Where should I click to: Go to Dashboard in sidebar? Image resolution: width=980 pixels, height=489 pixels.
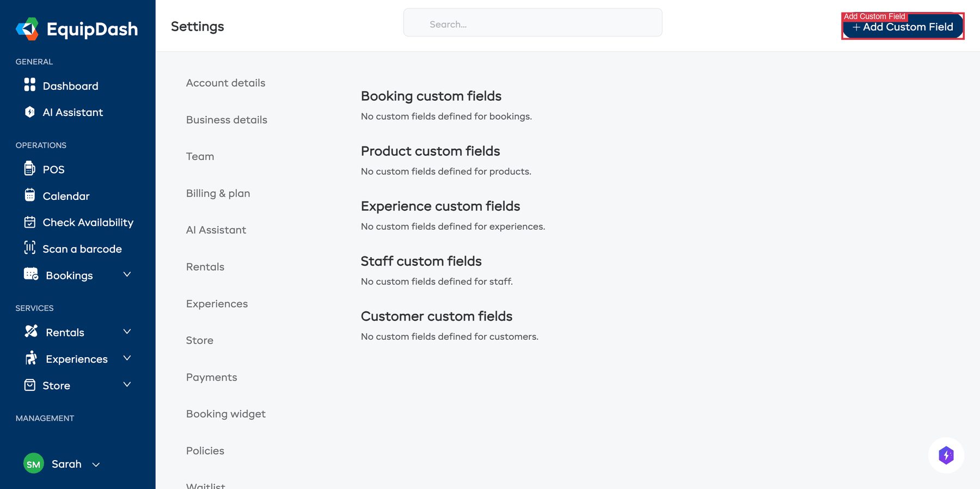71,86
